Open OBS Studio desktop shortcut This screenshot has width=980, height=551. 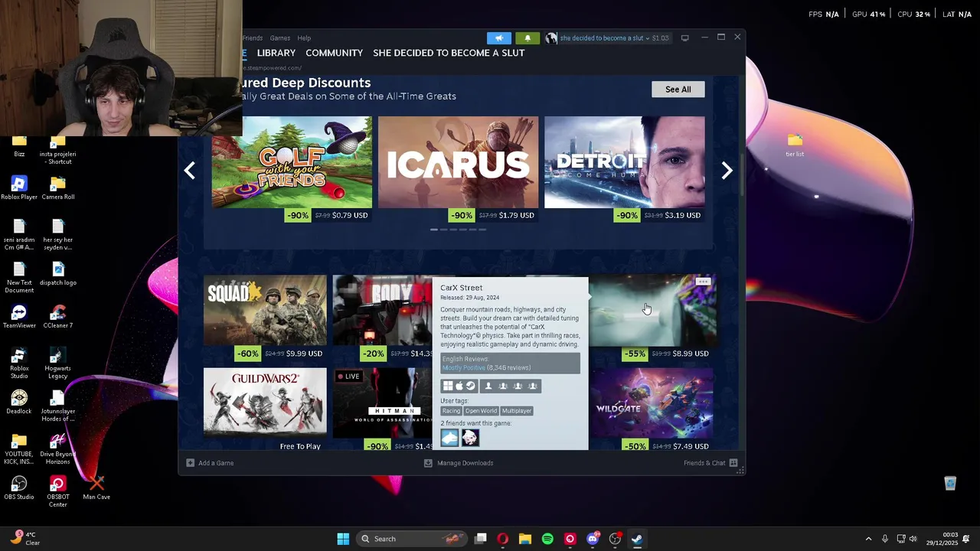(19, 487)
